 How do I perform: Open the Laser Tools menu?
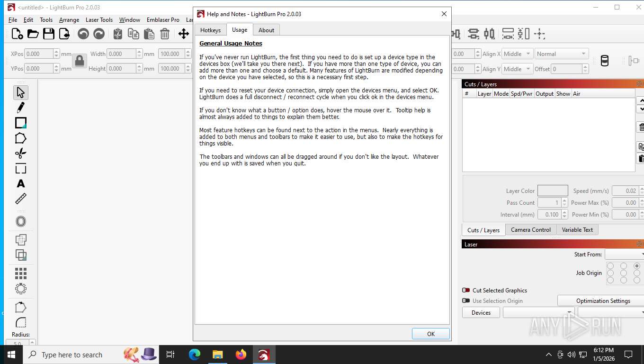coord(99,19)
